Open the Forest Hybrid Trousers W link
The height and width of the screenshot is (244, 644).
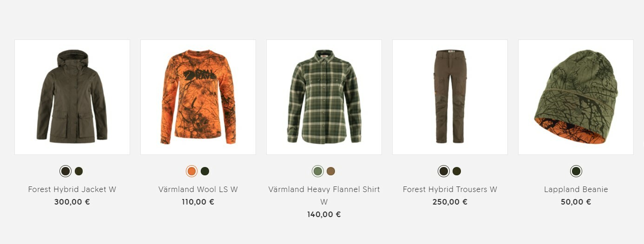click(450, 189)
